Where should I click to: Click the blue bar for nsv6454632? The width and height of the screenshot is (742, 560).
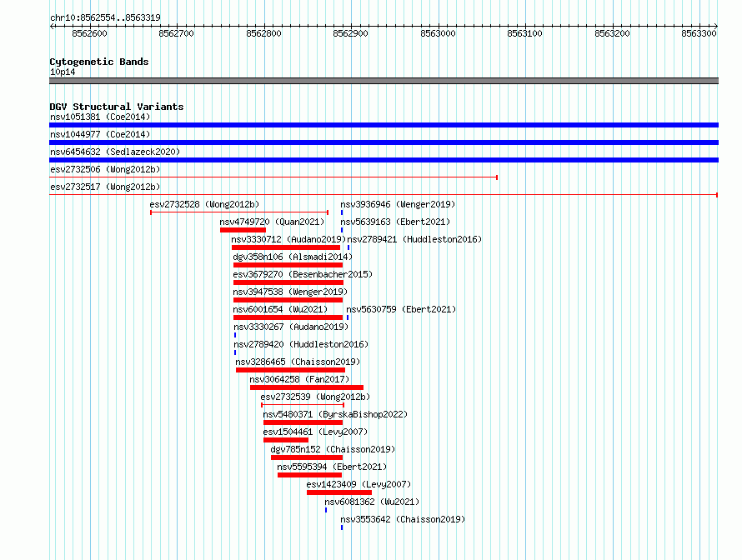[x=384, y=160]
